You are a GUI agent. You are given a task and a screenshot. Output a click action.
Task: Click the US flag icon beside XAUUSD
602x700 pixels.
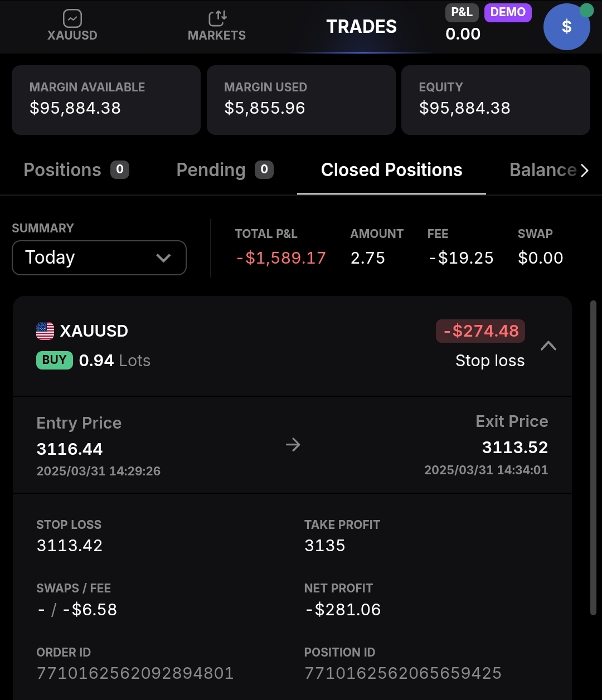coord(45,331)
